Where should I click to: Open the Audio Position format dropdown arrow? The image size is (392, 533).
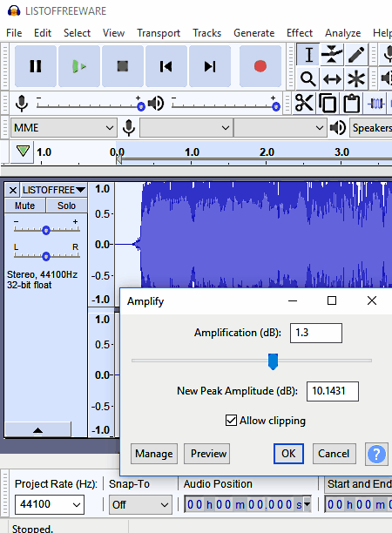click(307, 503)
